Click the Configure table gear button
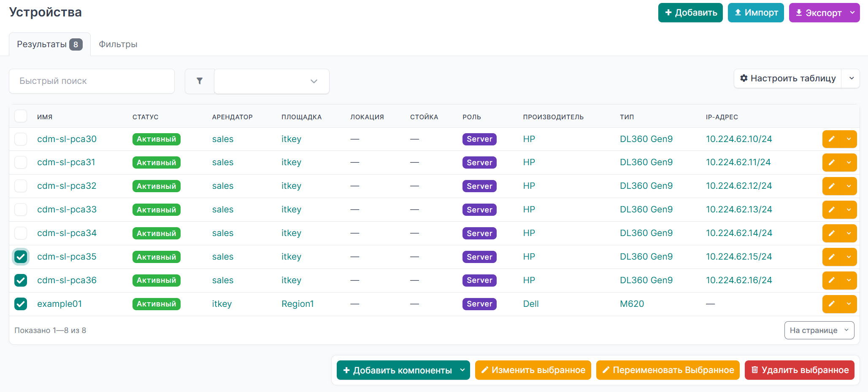The height and width of the screenshot is (392, 868). tap(788, 78)
